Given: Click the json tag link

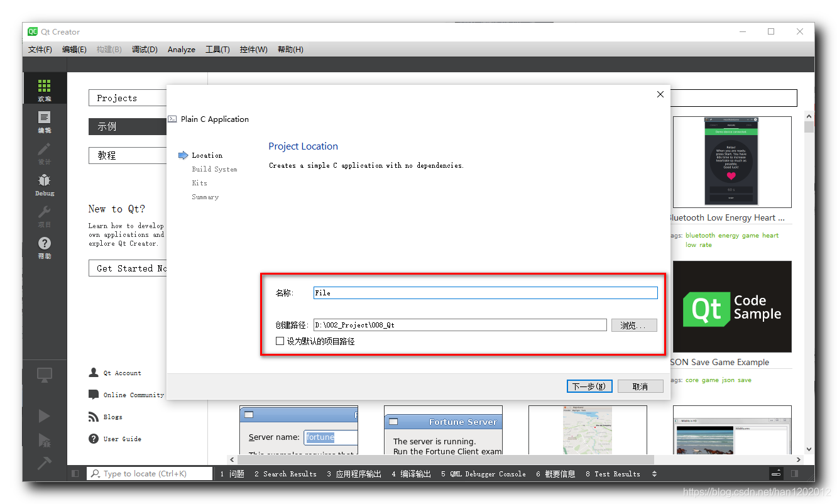Looking at the screenshot, I should point(728,380).
